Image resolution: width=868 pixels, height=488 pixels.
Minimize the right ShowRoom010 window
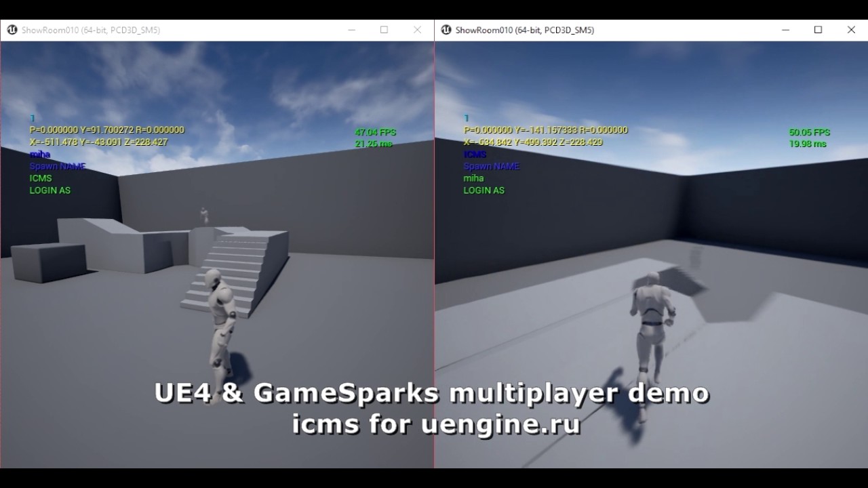[x=785, y=30]
